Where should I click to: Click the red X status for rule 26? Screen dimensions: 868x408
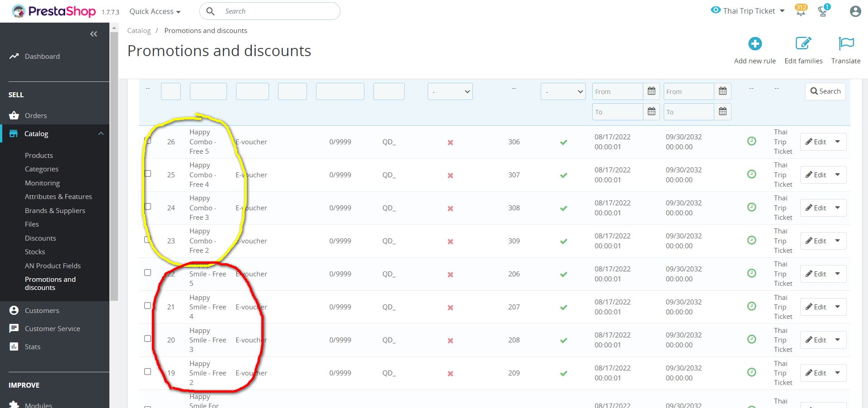click(450, 142)
